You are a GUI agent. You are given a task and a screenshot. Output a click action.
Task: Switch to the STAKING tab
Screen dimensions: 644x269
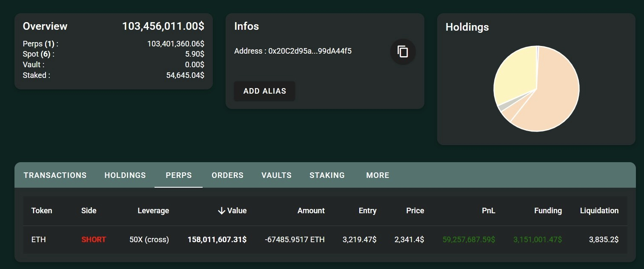click(x=327, y=175)
